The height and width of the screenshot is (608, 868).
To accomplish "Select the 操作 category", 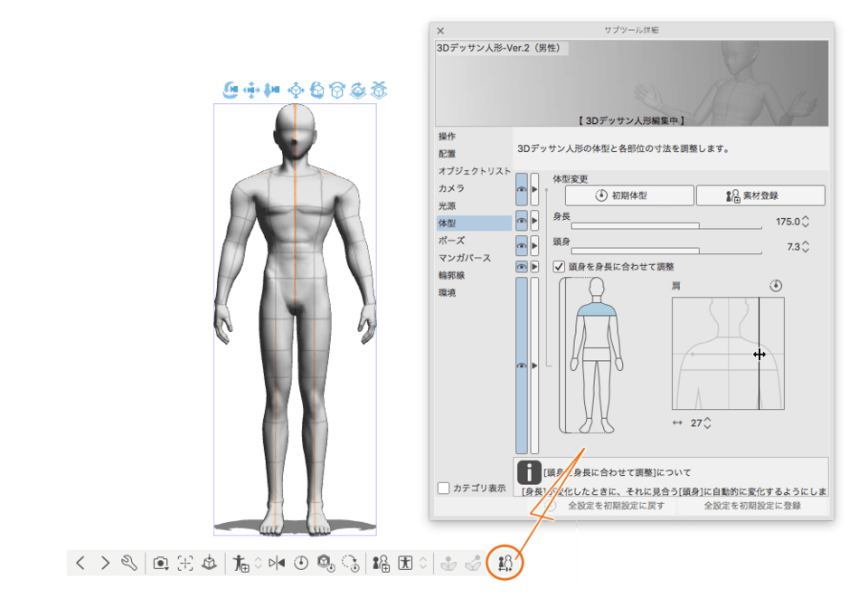I will pos(447,137).
